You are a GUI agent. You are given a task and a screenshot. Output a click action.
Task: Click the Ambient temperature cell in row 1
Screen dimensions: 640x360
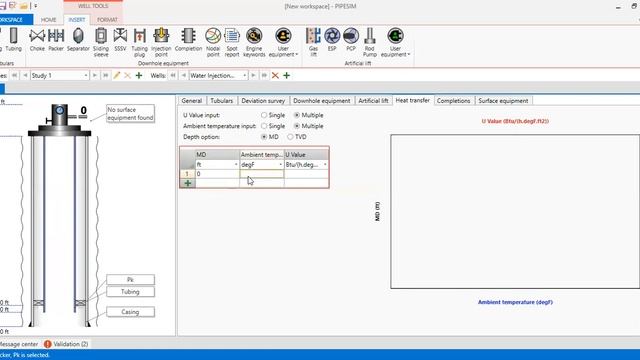262,174
